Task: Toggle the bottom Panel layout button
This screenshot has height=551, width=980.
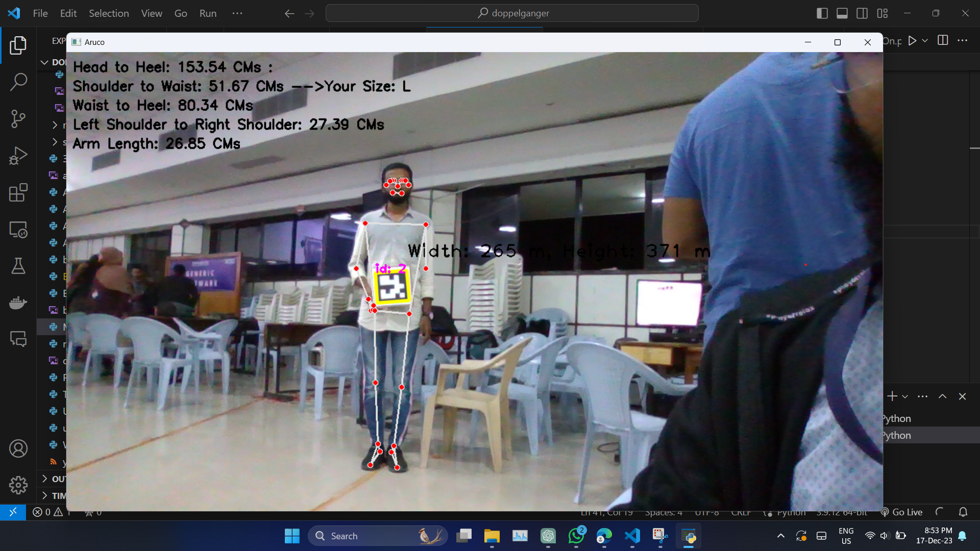Action: coord(842,13)
